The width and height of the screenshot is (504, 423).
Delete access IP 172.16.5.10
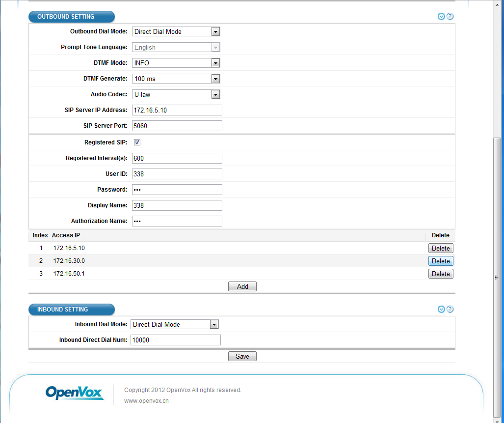tap(440, 249)
